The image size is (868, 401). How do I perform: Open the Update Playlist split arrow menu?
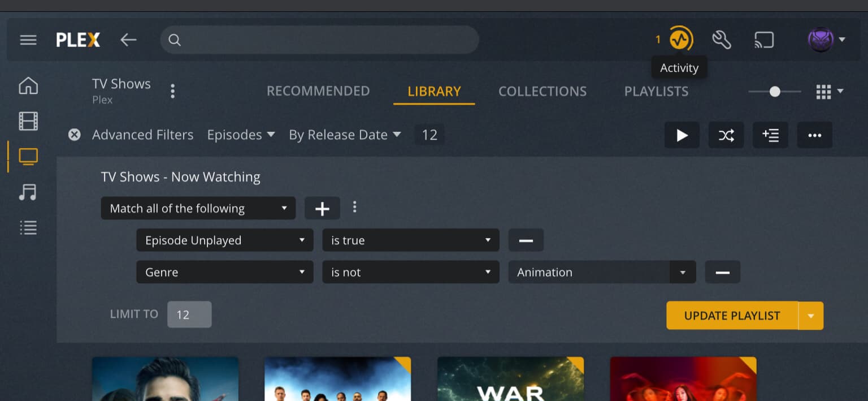[x=811, y=316]
